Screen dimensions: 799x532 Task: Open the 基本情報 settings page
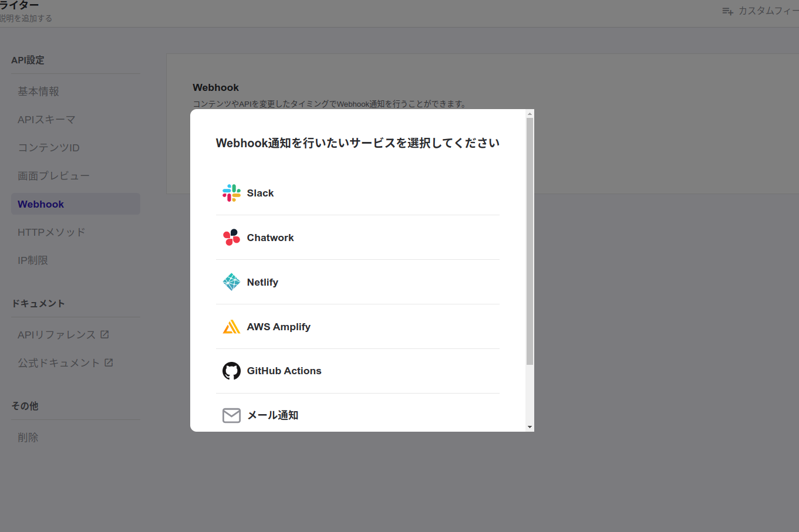(39, 92)
